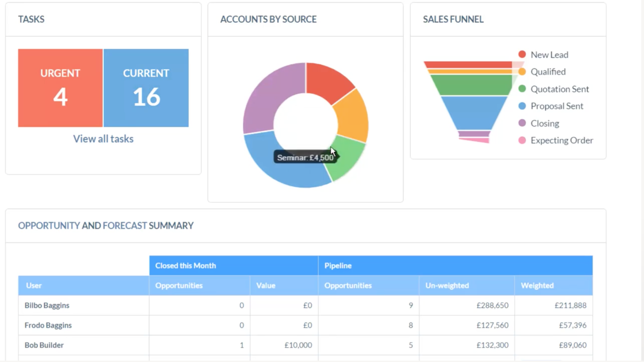Click the View all tasks link
This screenshot has height=362, width=644.
pyautogui.click(x=103, y=139)
